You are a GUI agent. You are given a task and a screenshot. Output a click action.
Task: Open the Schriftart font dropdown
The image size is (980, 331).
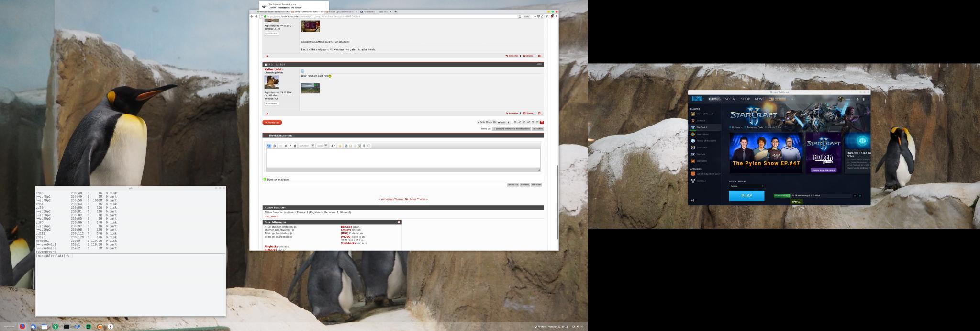[307, 146]
